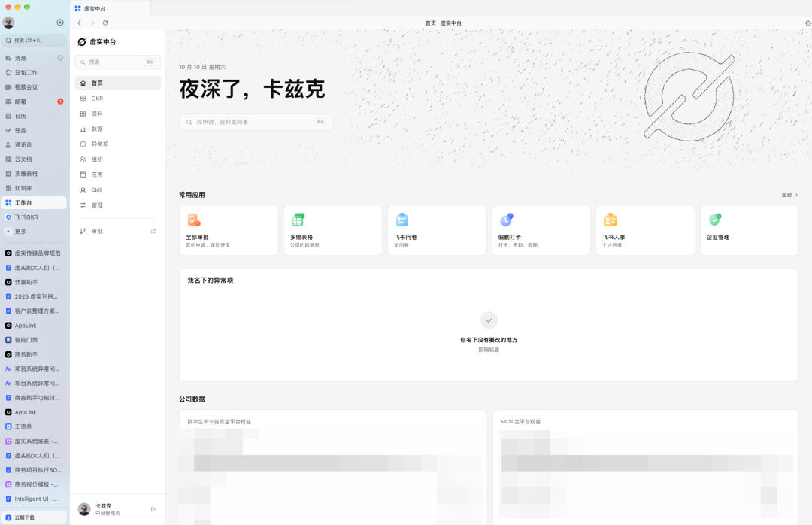Click the 搜索 field at the sidebar top

click(34, 41)
